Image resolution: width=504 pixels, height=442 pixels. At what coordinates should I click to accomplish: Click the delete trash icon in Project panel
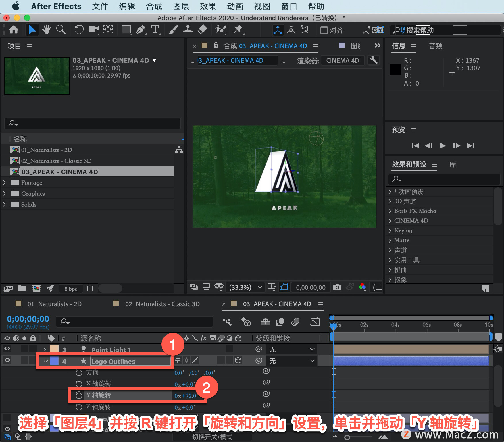(x=90, y=288)
